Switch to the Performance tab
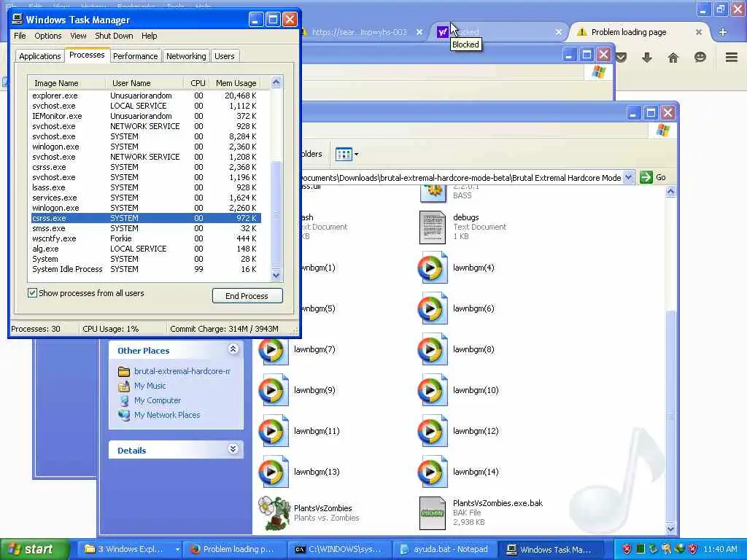 [135, 56]
